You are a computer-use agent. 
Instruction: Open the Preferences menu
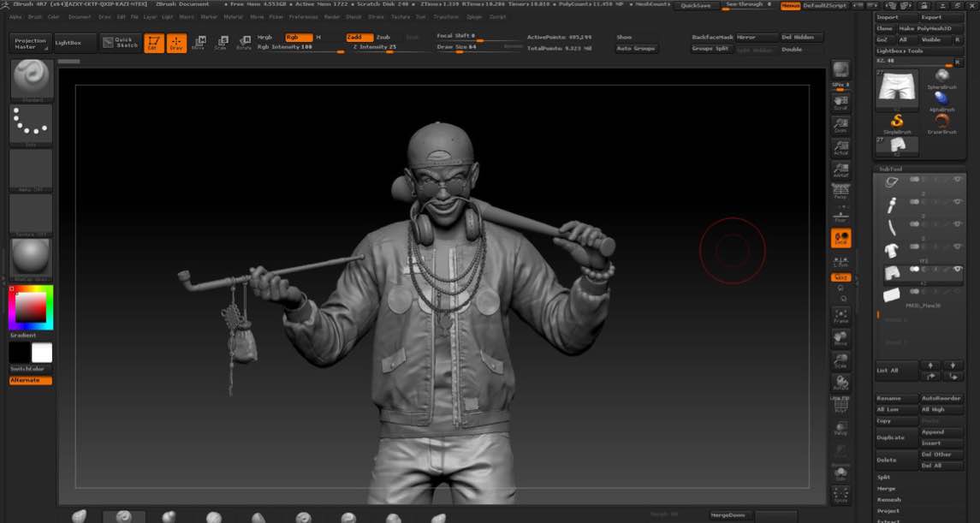coord(303,16)
